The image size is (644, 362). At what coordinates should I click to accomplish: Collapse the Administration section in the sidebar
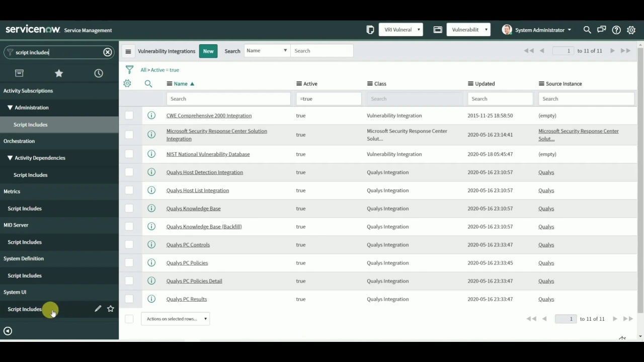coord(9,107)
